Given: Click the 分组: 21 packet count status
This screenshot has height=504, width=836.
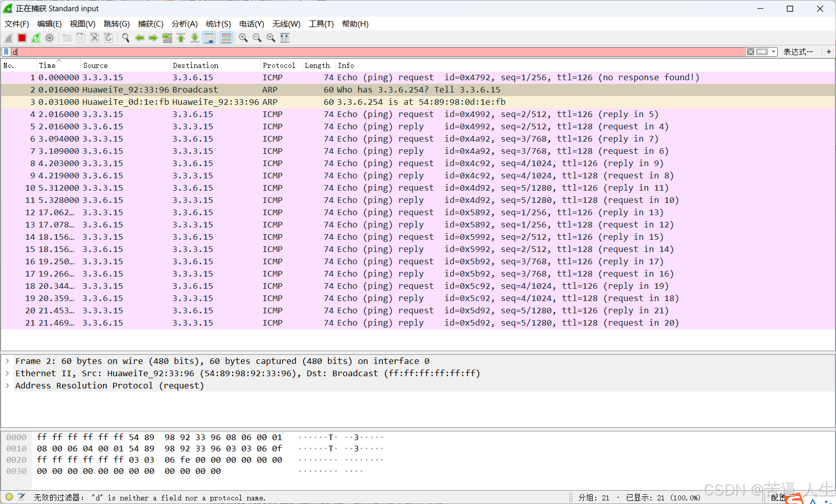Looking at the screenshot, I should [594, 498].
